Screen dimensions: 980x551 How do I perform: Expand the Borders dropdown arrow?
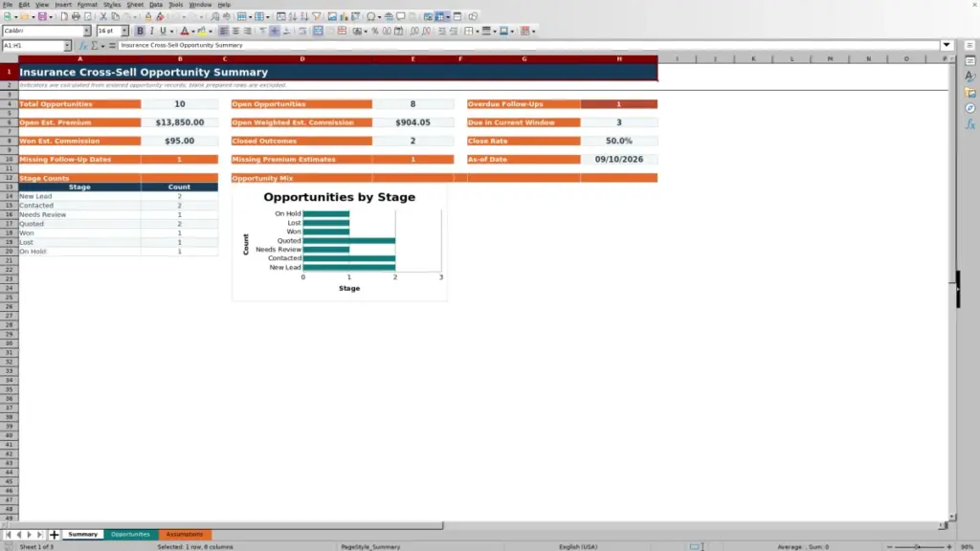477,31
